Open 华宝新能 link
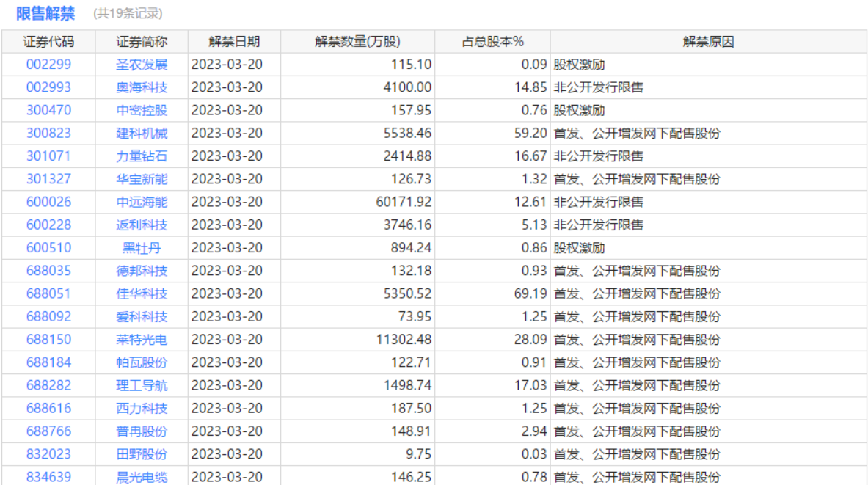Image resolution: width=868 pixels, height=485 pixels. [142, 179]
